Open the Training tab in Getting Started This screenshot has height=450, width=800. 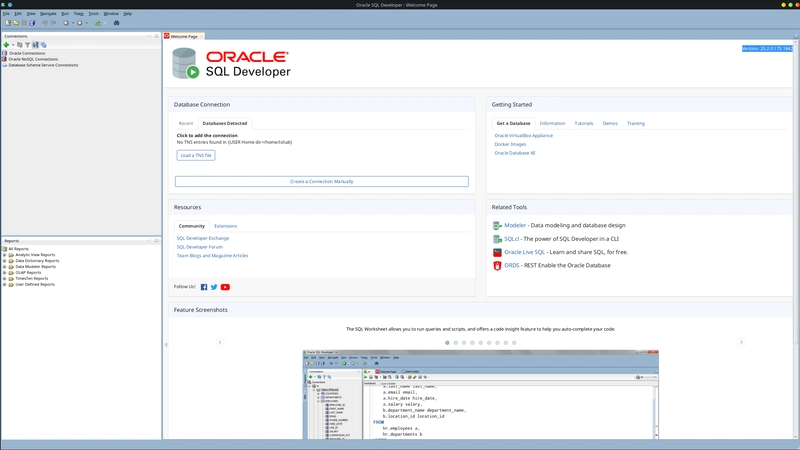[636, 123]
